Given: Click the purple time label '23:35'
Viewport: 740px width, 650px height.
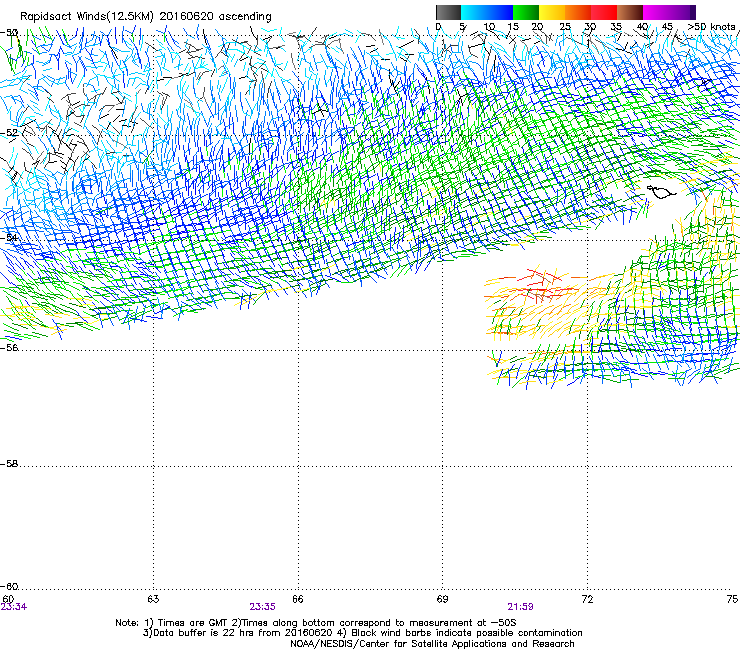Looking at the screenshot, I should tap(262, 607).
